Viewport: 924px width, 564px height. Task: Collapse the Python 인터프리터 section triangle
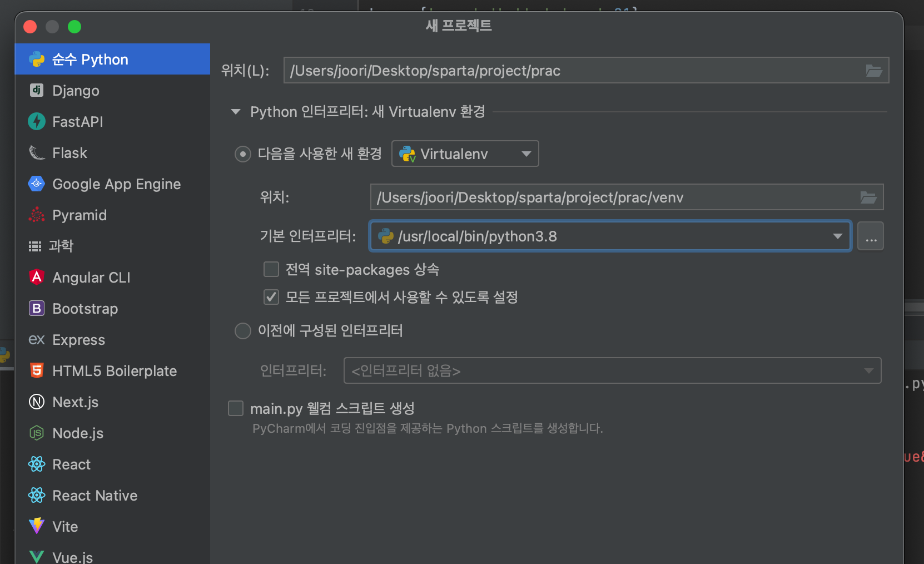pyautogui.click(x=236, y=112)
